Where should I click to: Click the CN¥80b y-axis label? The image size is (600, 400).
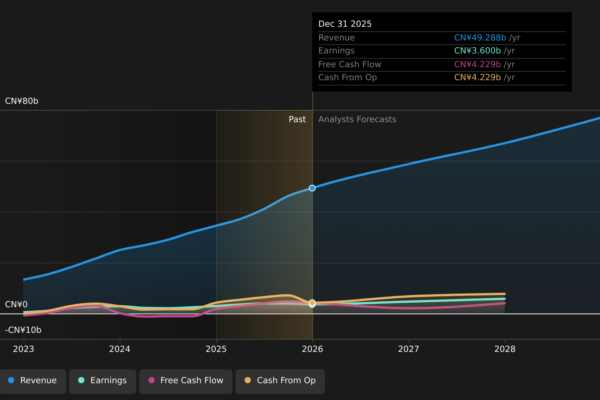[23, 101]
